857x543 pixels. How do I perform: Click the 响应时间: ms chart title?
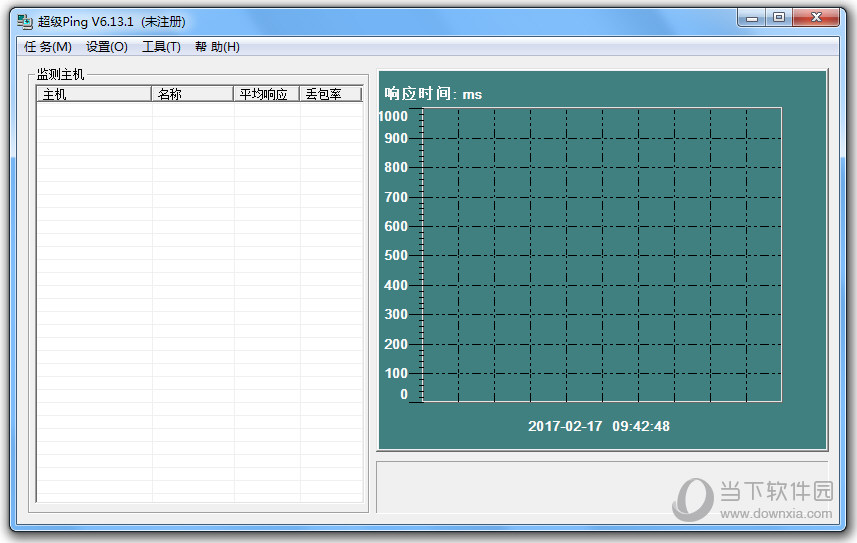click(x=433, y=94)
